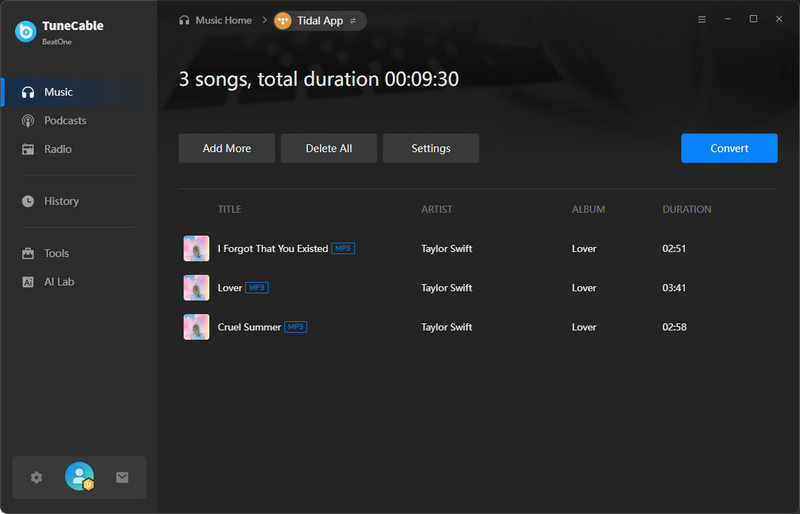Minimize the TuneCable window
The width and height of the screenshot is (800, 514).
[728, 19]
